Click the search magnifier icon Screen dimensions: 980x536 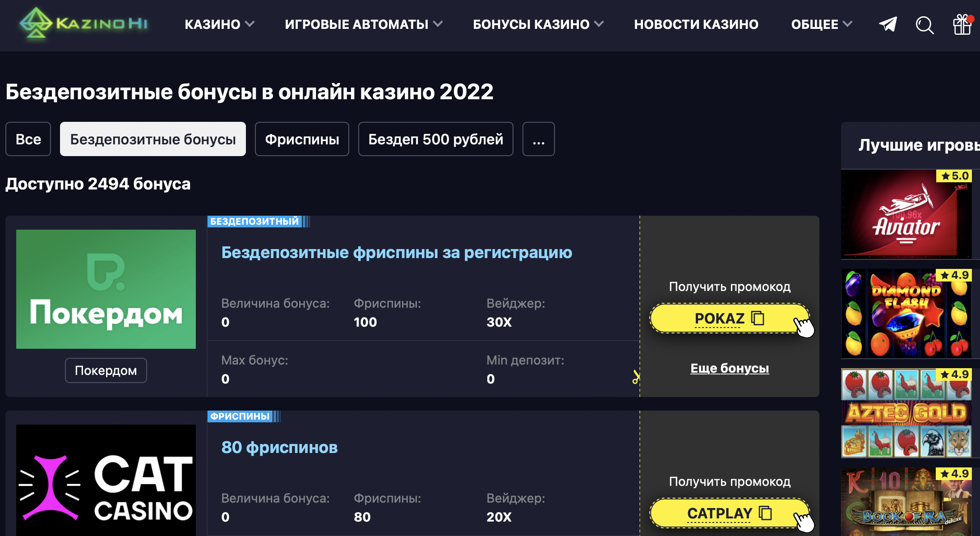click(924, 25)
